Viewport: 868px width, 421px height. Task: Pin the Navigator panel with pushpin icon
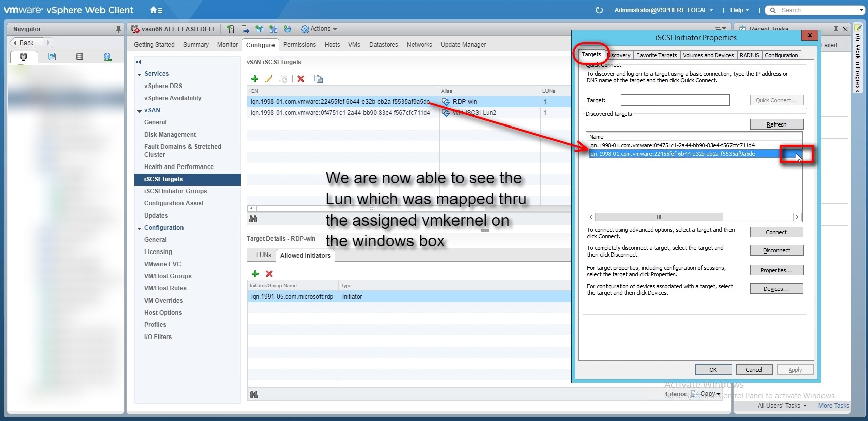[x=118, y=29]
